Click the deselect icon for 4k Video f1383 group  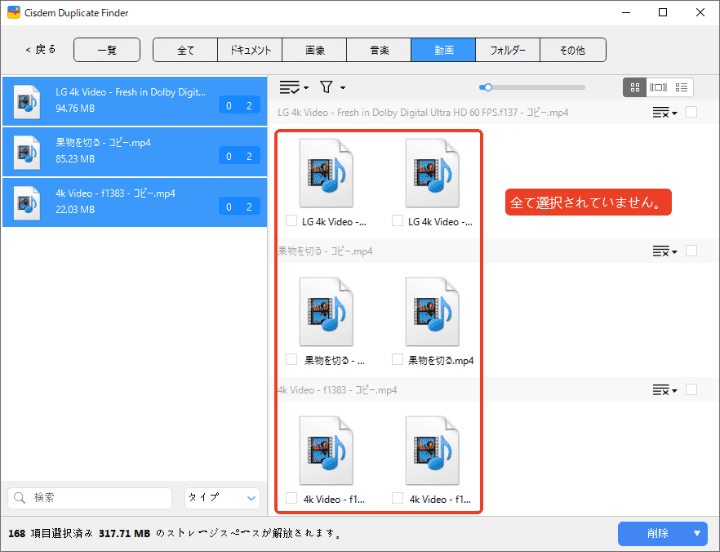coord(663,389)
